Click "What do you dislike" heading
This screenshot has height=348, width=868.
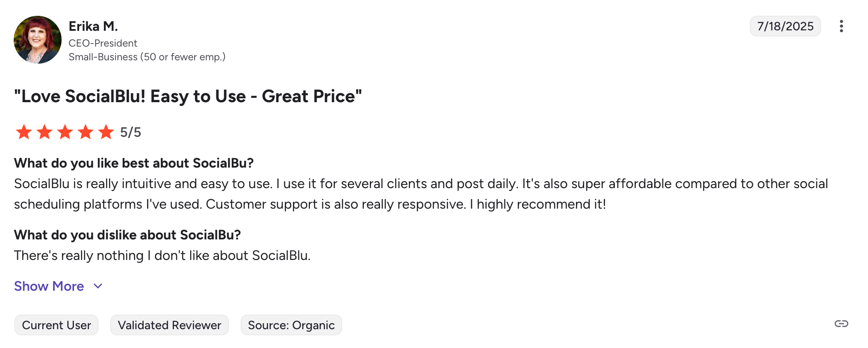click(x=127, y=235)
